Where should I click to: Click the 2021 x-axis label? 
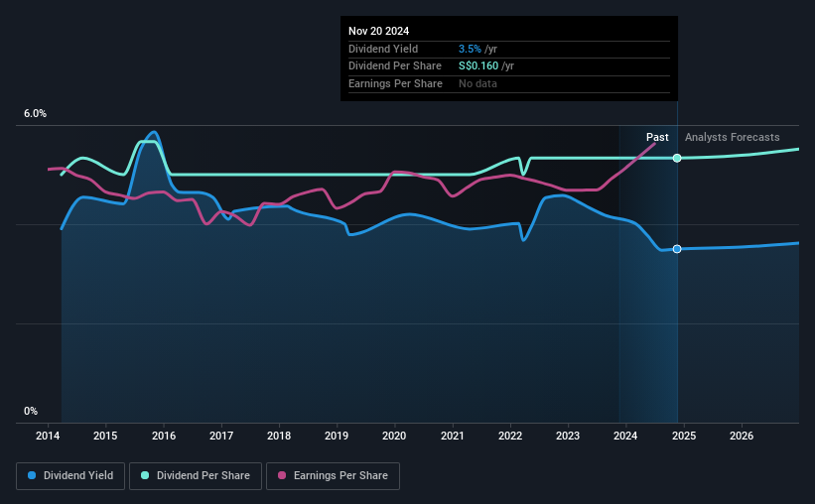coord(453,436)
